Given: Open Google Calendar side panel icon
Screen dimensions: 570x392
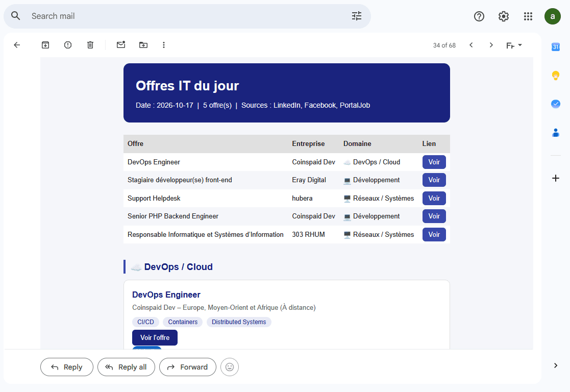Looking at the screenshot, I should [556, 47].
